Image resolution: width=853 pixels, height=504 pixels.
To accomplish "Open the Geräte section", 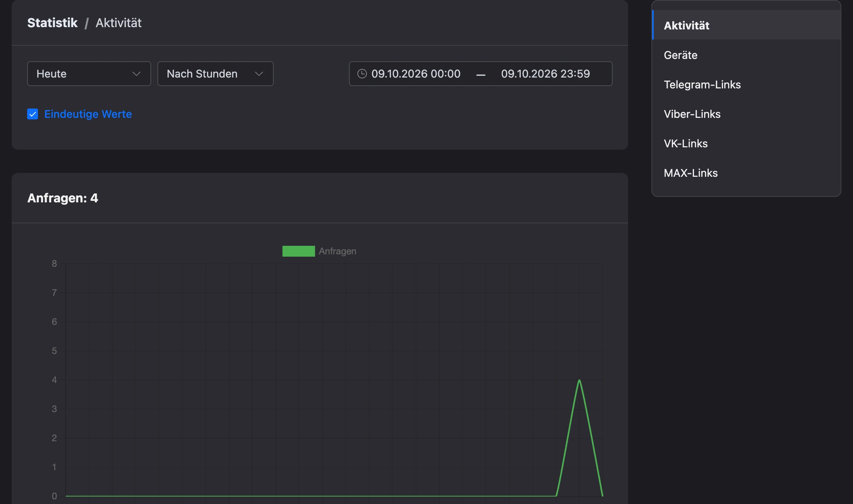I will (x=746, y=55).
